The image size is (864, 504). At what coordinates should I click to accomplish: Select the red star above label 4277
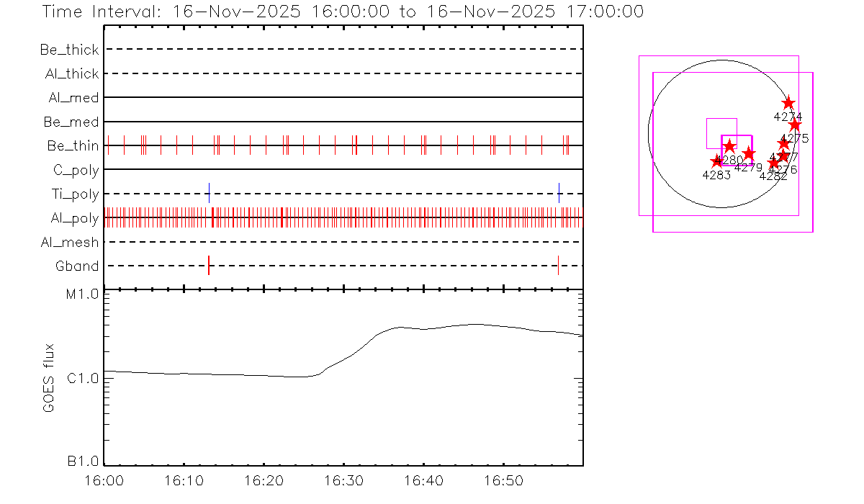click(x=784, y=143)
